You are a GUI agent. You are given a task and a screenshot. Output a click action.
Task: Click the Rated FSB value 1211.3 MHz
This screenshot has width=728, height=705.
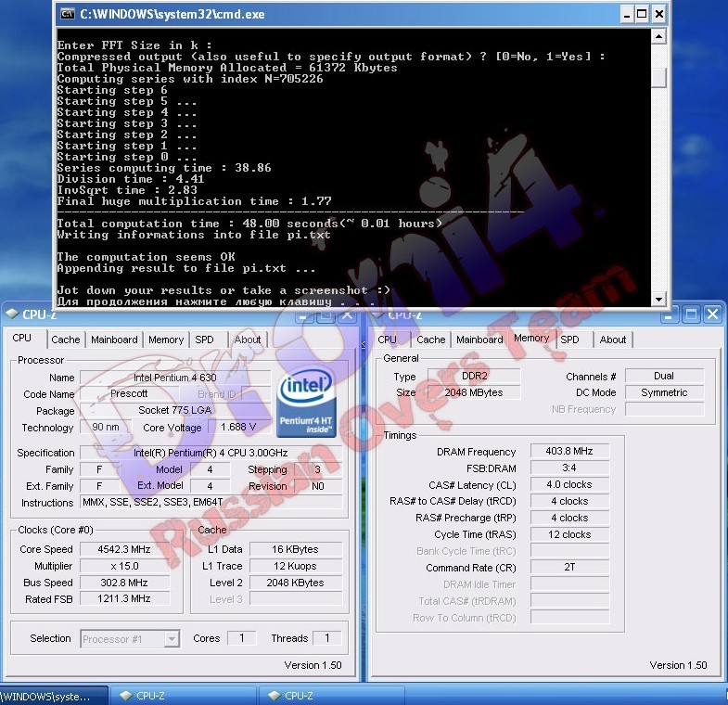tap(124, 598)
